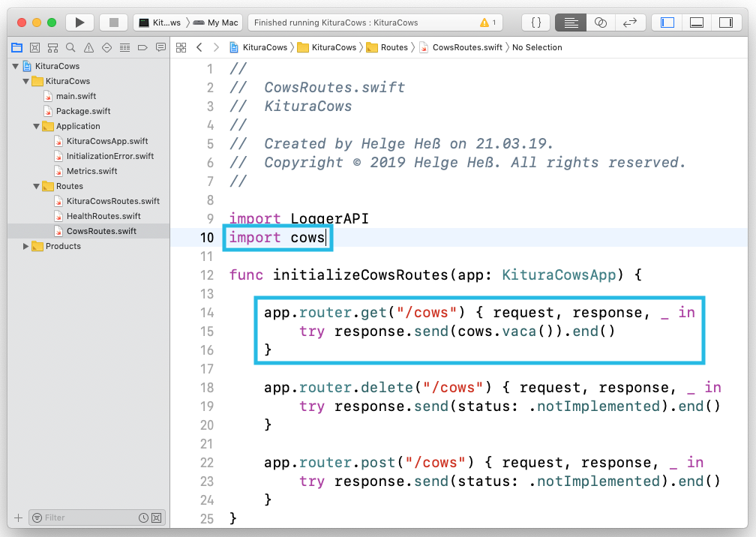Select KituraCows project in jump bar

pos(259,47)
